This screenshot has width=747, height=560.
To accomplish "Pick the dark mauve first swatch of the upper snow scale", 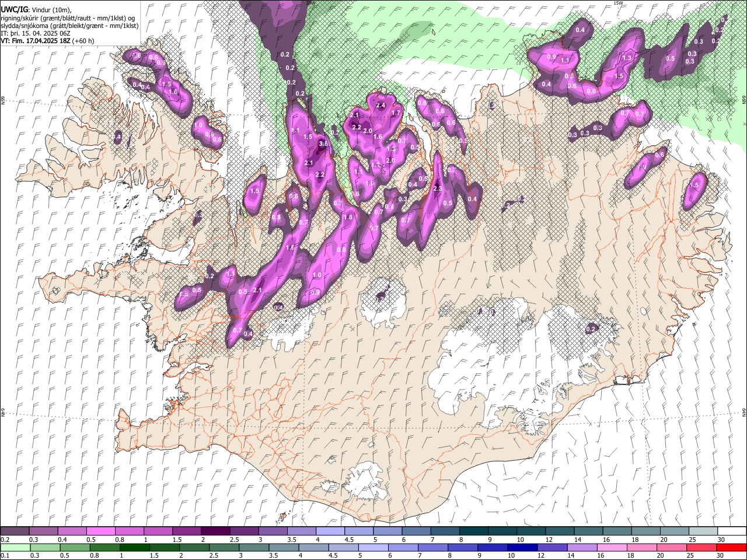I will pyautogui.click(x=15, y=531).
